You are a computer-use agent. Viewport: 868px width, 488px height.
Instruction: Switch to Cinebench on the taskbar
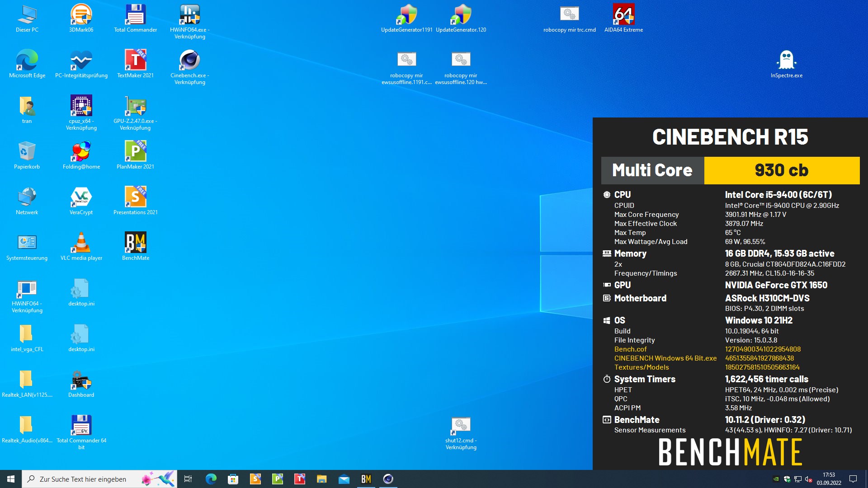(x=388, y=479)
